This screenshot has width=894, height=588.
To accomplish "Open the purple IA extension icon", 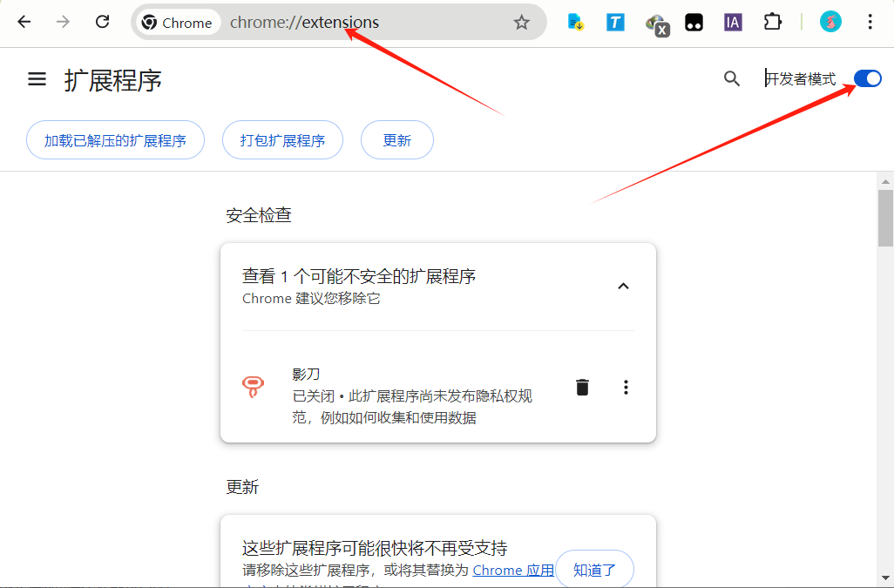I will (x=733, y=23).
